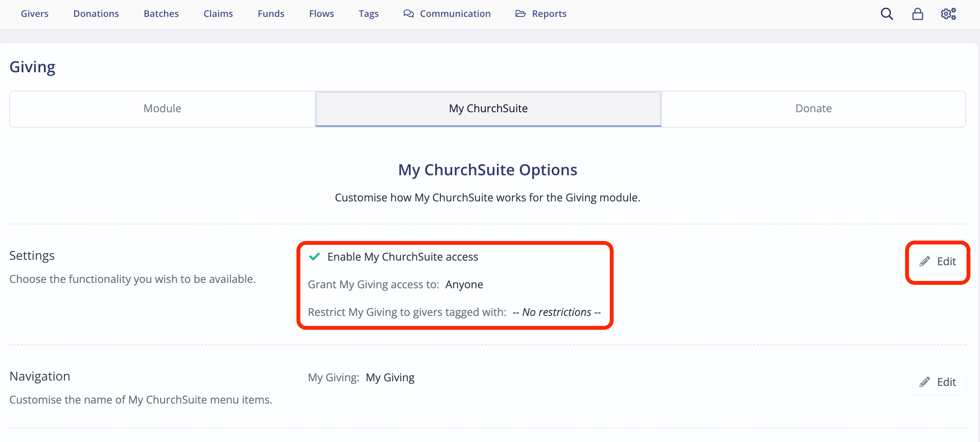Open the Donations menu
This screenshot has width=980, height=442.
click(96, 13)
